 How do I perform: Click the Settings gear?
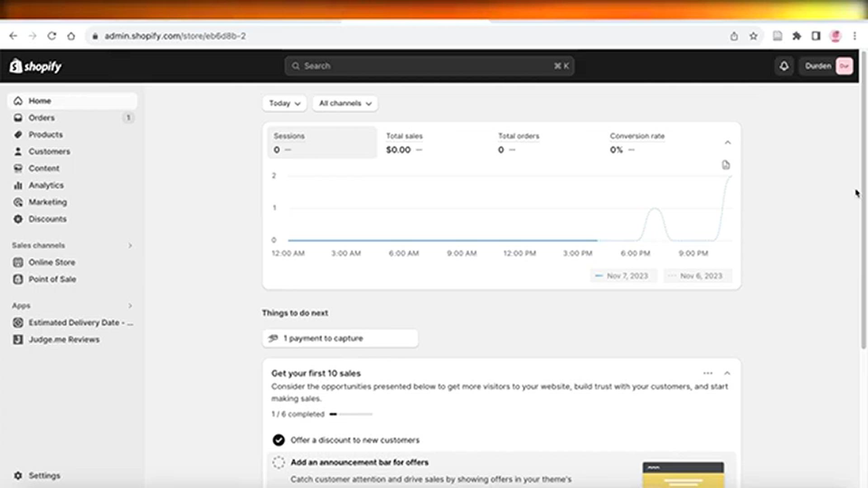pos(19,475)
